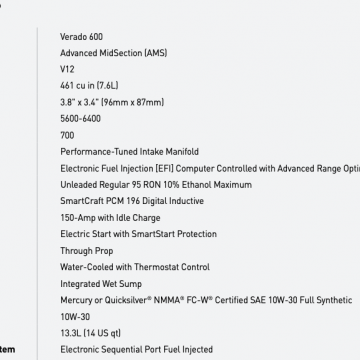The image size is (360, 360).
Task: Select Electronic Sequential Port Fuel Injected text
Action: [136, 350]
